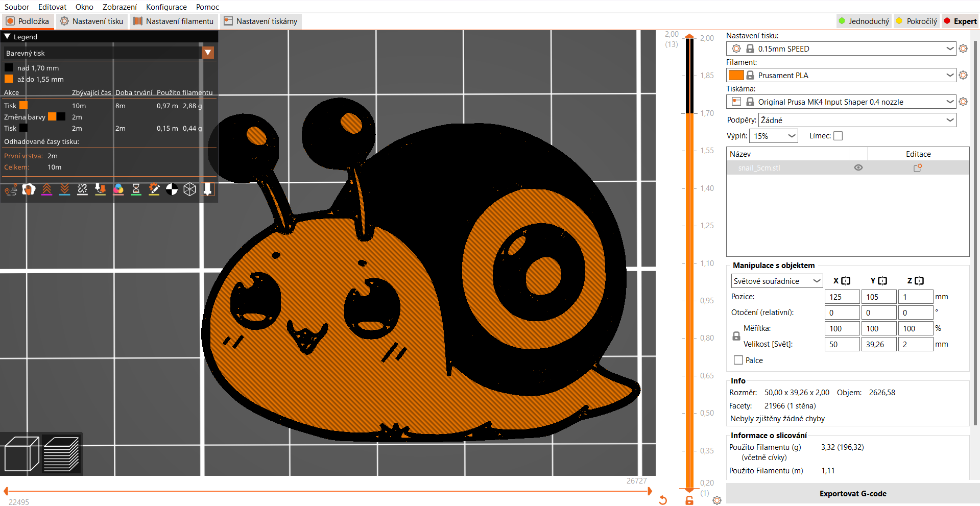
Task: Open the Soubor menu
Action: click(x=17, y=7)
